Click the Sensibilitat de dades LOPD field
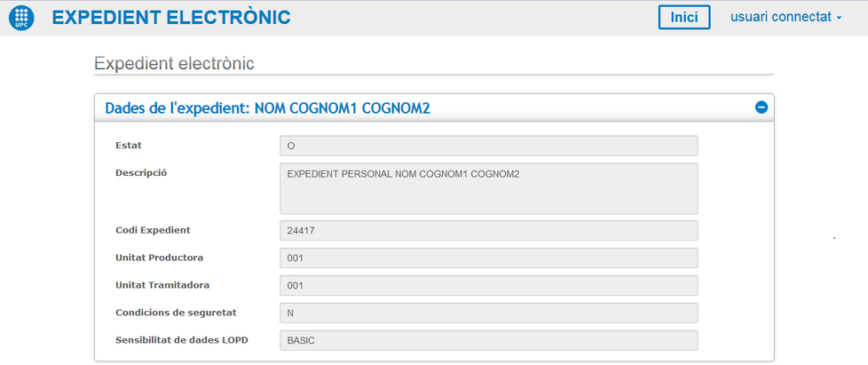 (x=488, y=340)
